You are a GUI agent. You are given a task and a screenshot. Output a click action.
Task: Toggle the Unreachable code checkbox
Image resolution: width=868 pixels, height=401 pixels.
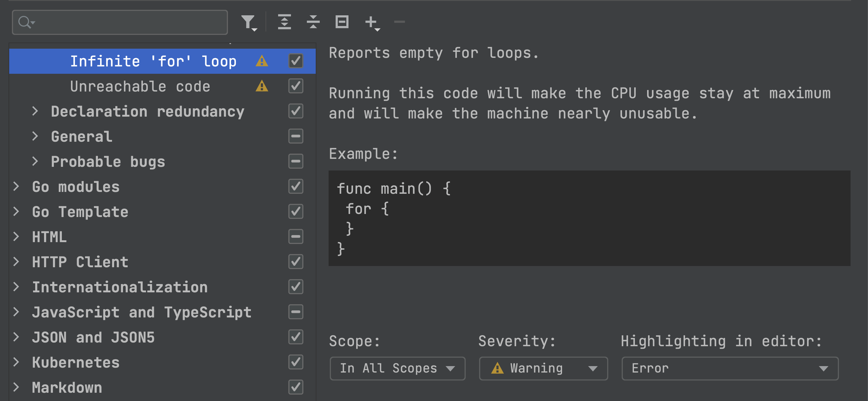coord(296,86)
